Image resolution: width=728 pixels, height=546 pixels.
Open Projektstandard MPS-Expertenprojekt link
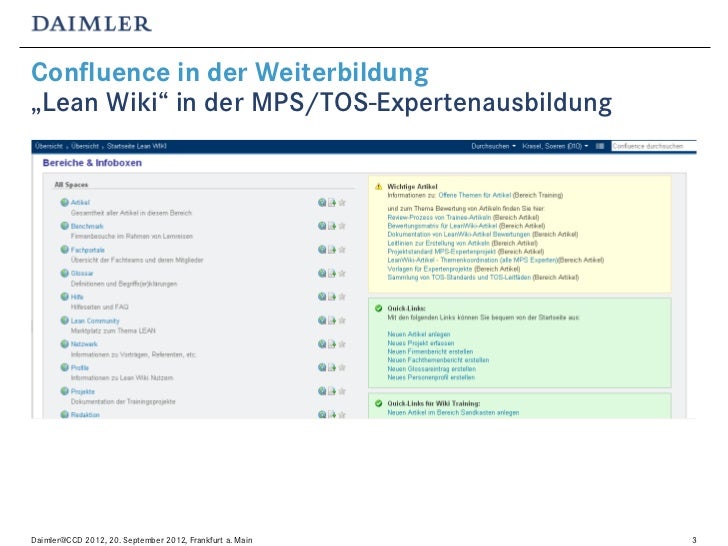pyautogui.click(x=442, y=251)
